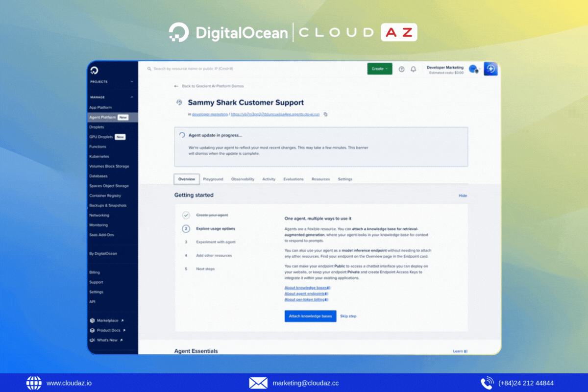
Task: Select Agent Platform in the sidebar
Action: pos(113,118)
